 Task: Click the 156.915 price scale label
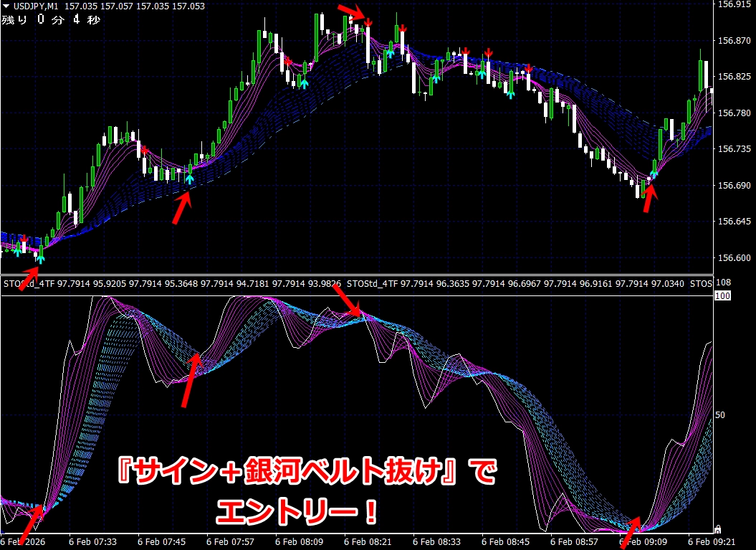coord(733,4)
